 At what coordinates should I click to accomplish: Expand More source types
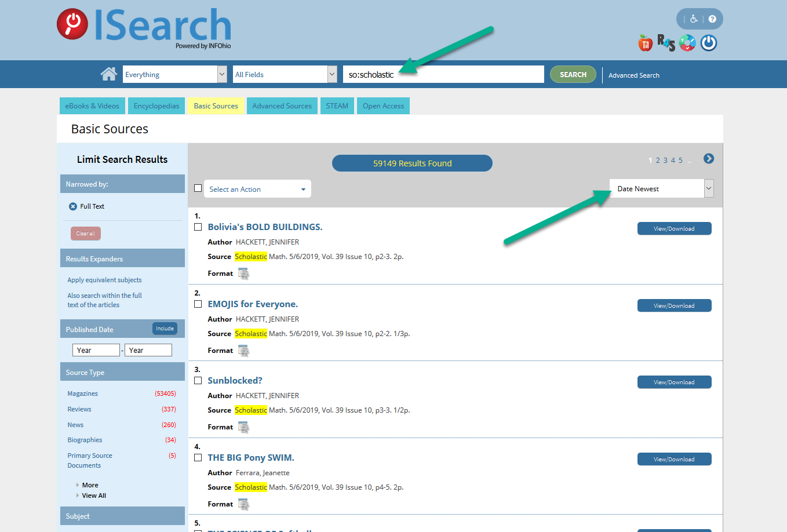pos(90,485)
